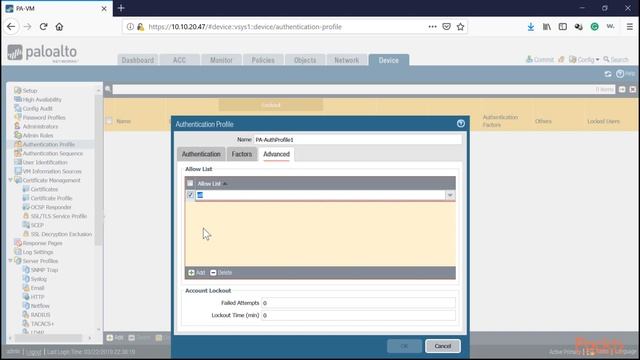Click the sidebar vertical scrollbar
The height and width of the screenshot is (360, 640).
(98, 171)
